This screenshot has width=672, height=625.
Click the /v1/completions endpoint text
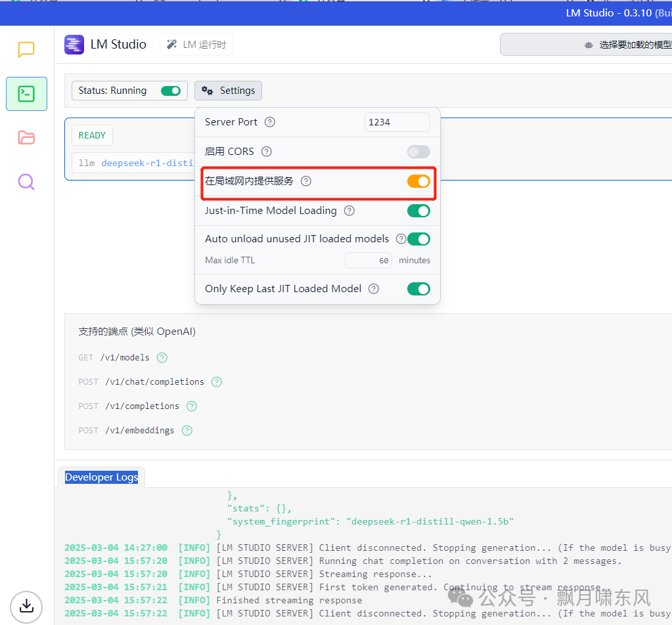click(143, 406)
